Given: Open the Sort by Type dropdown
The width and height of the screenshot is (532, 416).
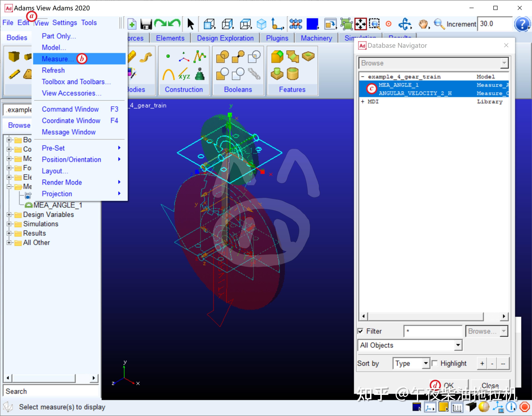Looking at the screenshot, I should click(426, 363).
